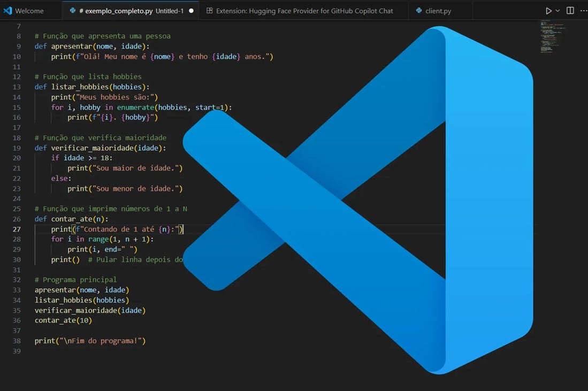
Task: Click line number 27 in the gutter
Action: tap(17, 229)
